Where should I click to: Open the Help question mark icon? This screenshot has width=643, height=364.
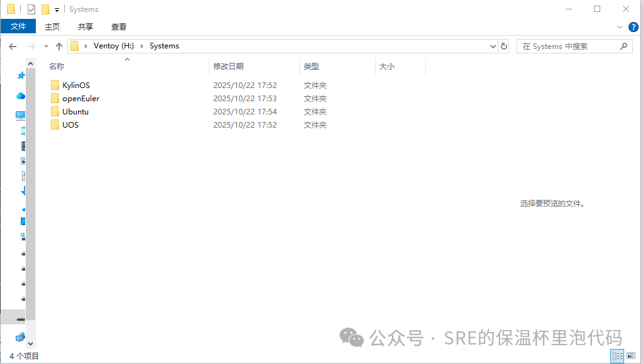click(632, 26)
